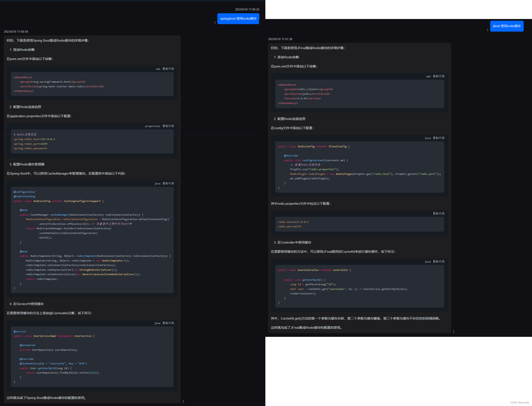Click '<version>2.9.0</version>' line
Image resolution: width=532 pixels, height=406 pixels.
pos(302,99)
